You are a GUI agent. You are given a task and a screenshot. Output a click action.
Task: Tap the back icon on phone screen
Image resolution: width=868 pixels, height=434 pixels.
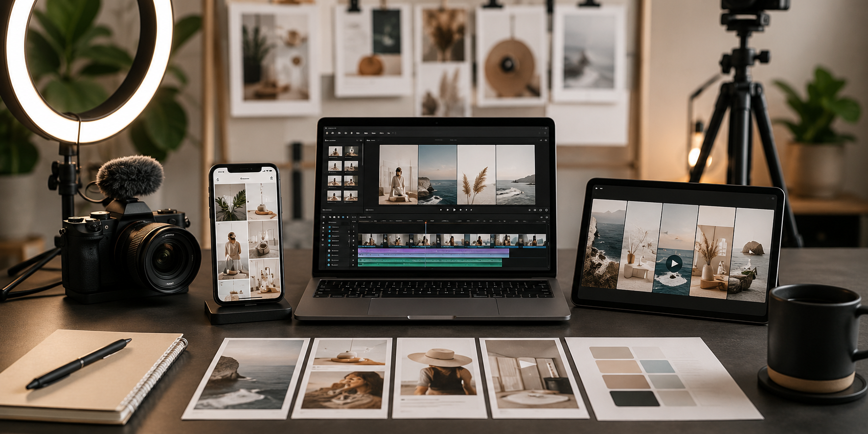point(218,179)
